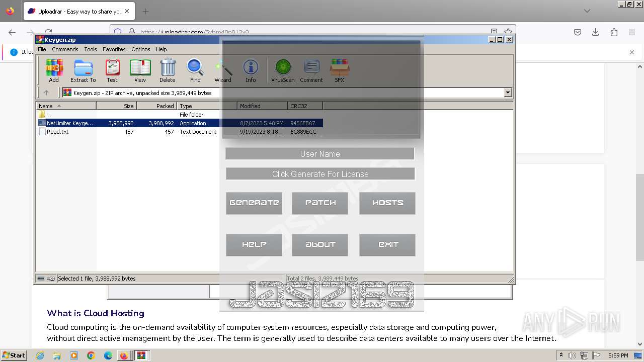The width and height of the screenshot is (644, 362).
Task: Click the Comment toolbar icon
Action: click(311, 70)
